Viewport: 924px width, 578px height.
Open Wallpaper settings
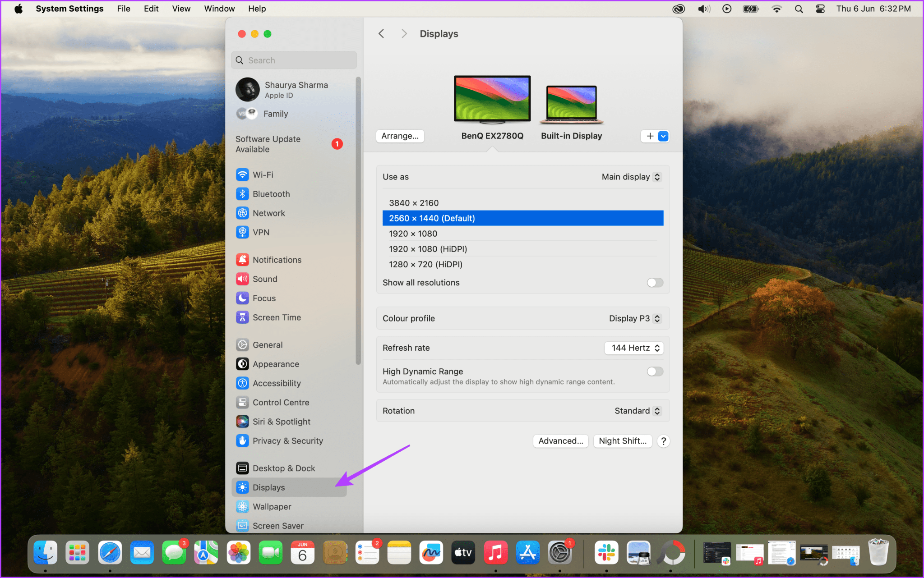coord(271,506)
